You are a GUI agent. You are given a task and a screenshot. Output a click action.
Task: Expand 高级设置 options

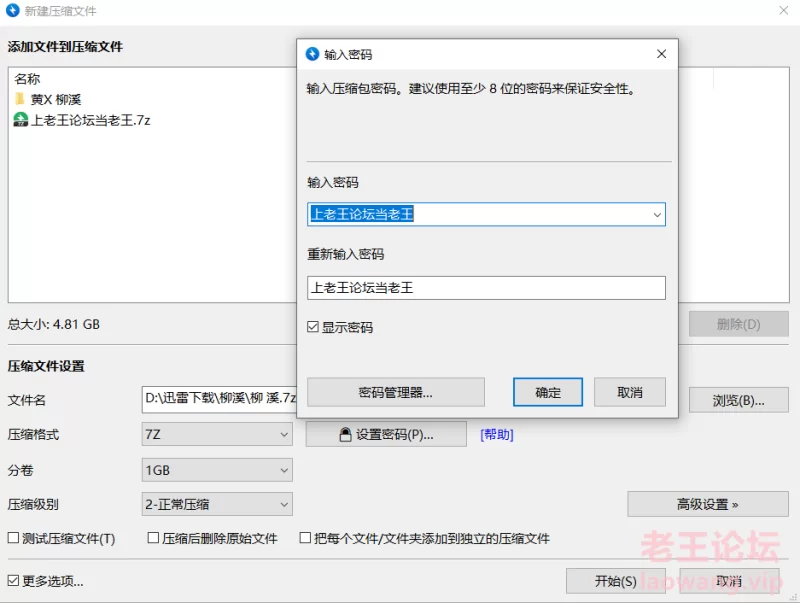pos(708,505)
